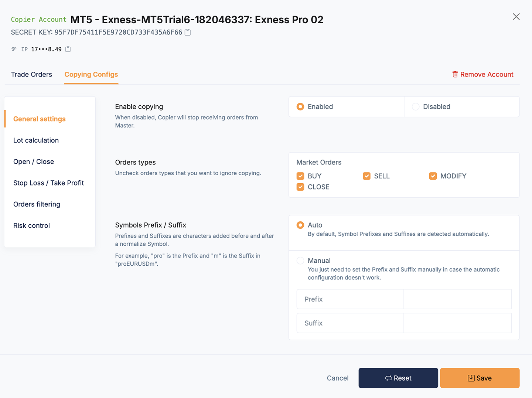Uncheck the CLOSE order checkbox
532x398 pixels.
pyautogui.click(x=300, y=187)
